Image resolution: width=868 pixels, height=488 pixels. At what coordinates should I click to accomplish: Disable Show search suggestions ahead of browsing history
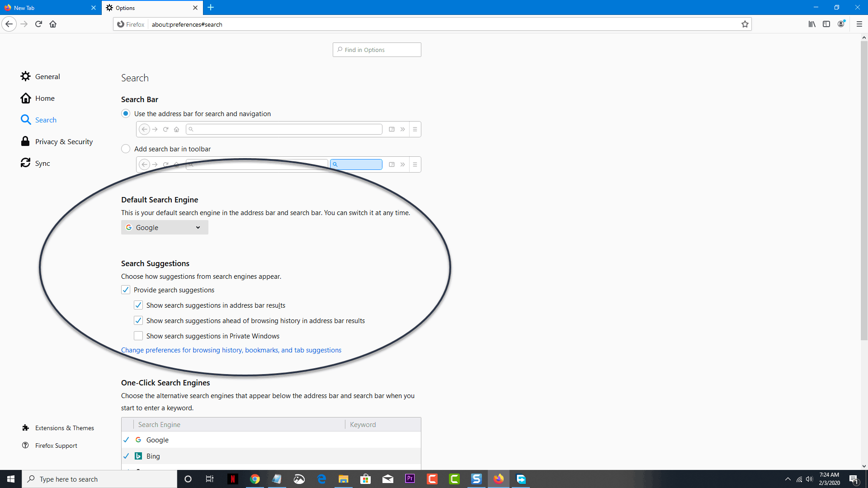pyautogui.click(x=138, y=320)
